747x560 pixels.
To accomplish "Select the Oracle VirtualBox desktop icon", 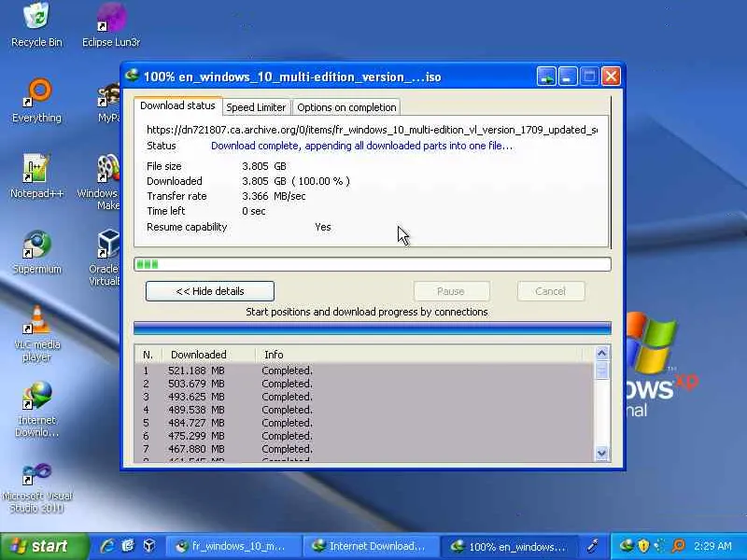I will click(x=105, y=258).
